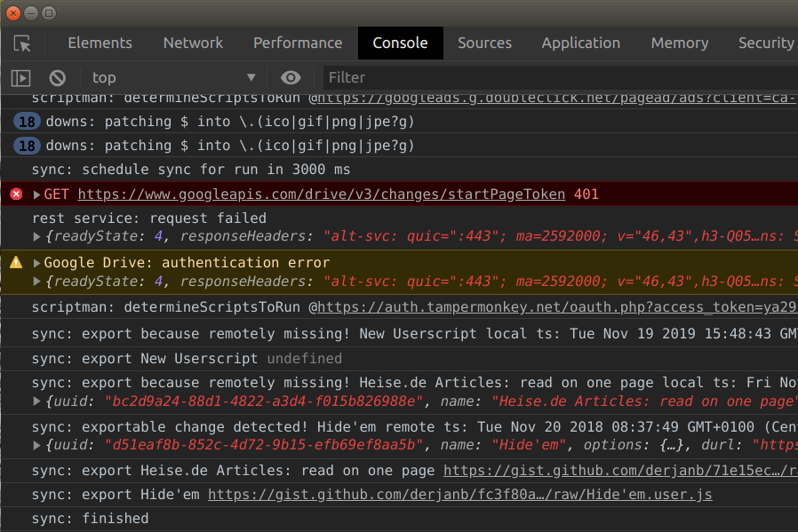
Task: Click the 'sync: finished' log line
Action: coord(90,519)
